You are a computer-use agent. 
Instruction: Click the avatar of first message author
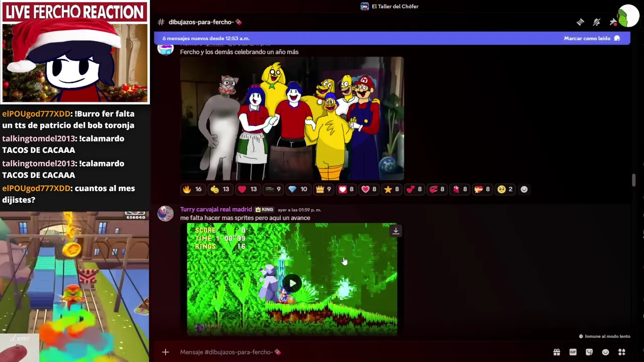[x=166, y=49]
